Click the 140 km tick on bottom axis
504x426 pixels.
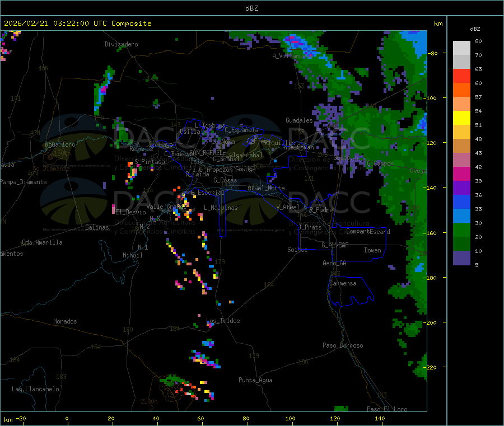pyautogui.click(x=380, y=418)
